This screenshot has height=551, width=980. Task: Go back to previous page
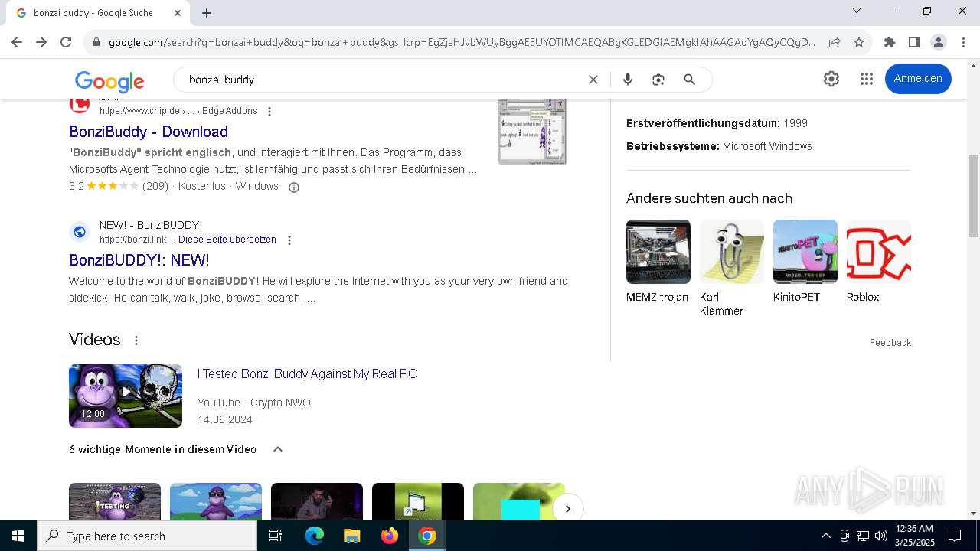click(17, 42)
